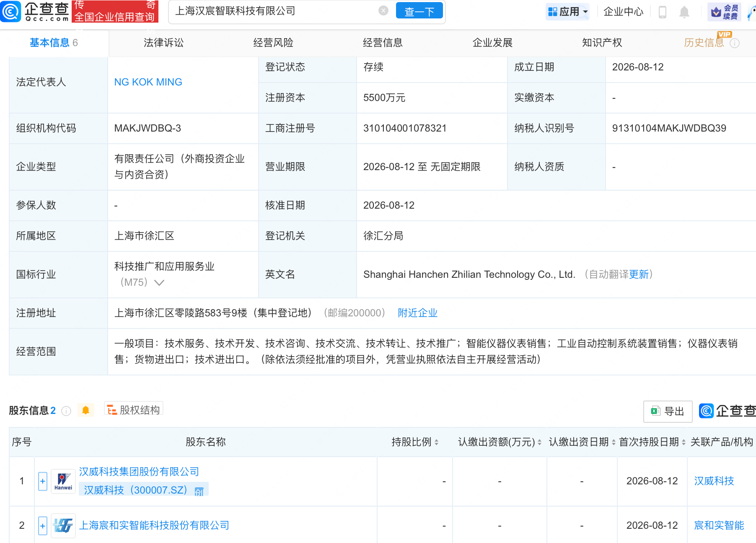
Task: Open the 股权结构 button
Action: (x=134, y=409)
